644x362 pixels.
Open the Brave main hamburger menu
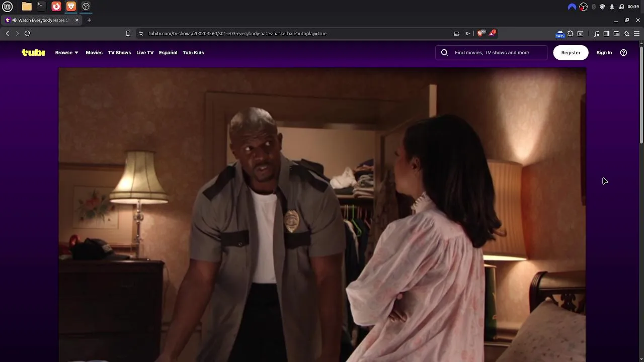636,33
